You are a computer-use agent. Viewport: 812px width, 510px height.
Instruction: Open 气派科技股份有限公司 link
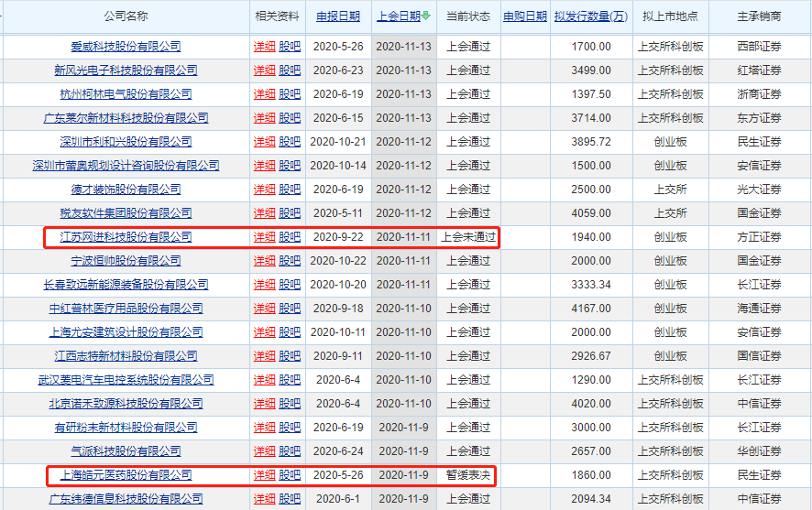(126, 451)
